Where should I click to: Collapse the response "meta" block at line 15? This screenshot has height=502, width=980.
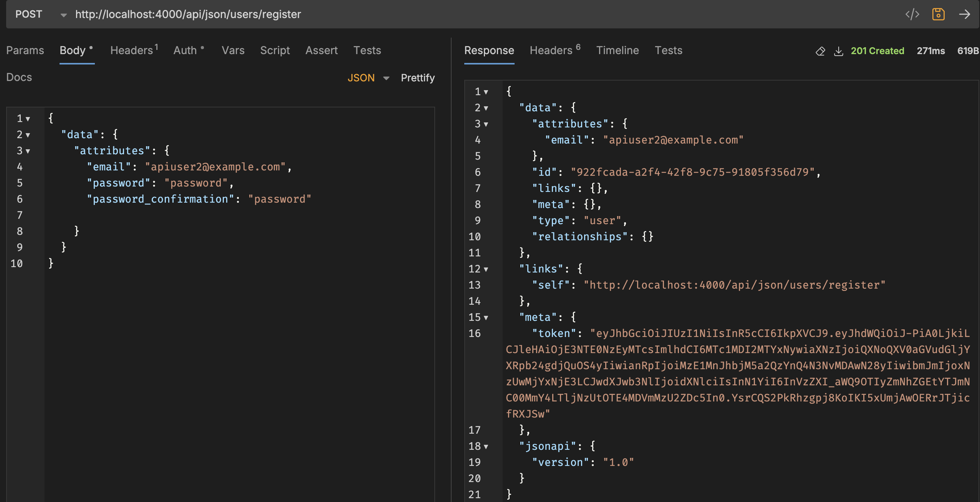point(486,318)
